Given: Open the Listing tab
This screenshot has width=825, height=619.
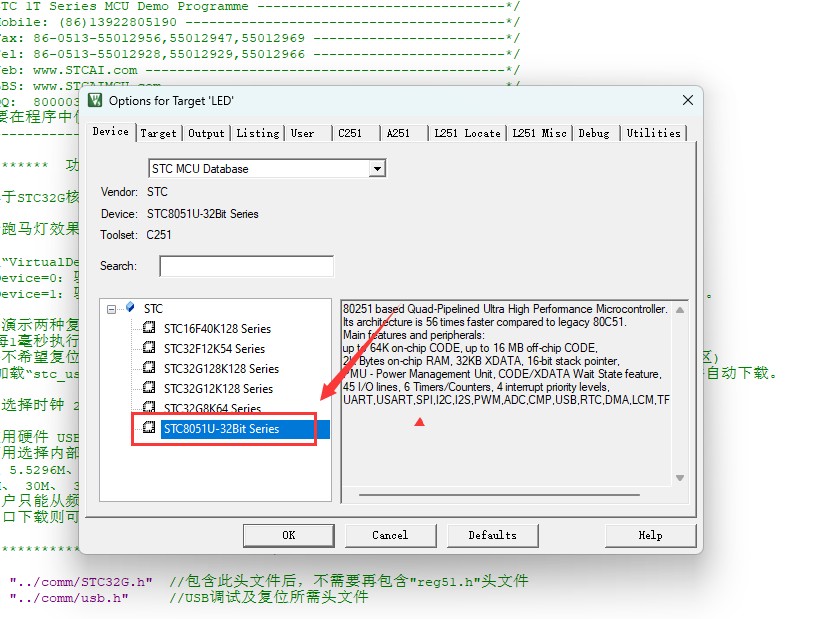Looking at the screenshot, I should [258, 133].
